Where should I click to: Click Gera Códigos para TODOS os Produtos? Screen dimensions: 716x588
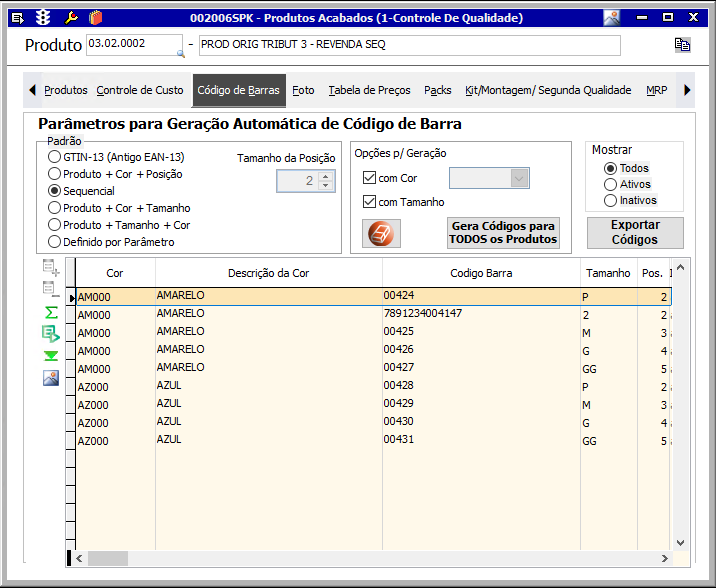(503, 233)
